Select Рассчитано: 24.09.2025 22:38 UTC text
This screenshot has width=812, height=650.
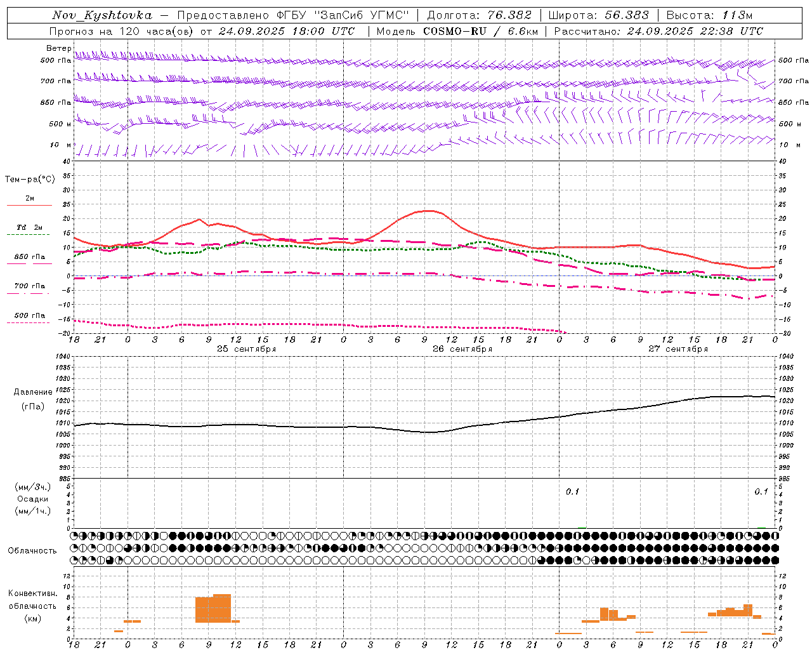(658, 31)
